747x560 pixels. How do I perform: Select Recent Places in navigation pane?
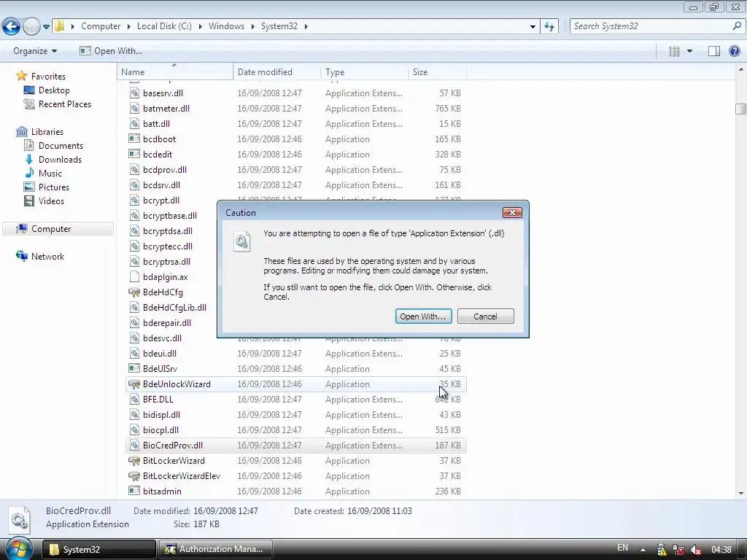point(65,104)
